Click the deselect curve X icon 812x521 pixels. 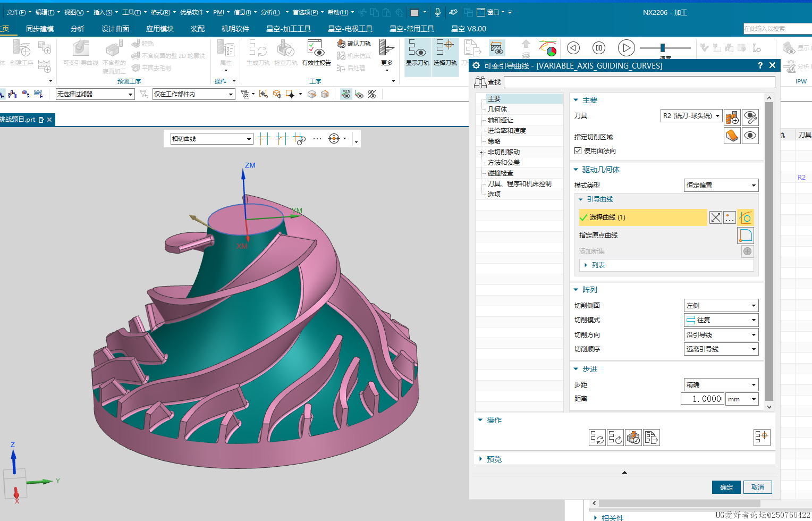(x=716, y=217)
